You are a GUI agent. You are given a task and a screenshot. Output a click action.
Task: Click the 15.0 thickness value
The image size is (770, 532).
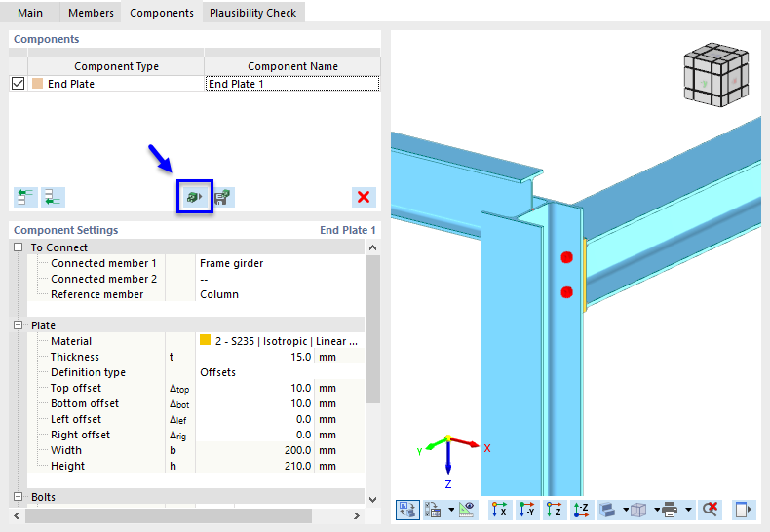[254, 357]
